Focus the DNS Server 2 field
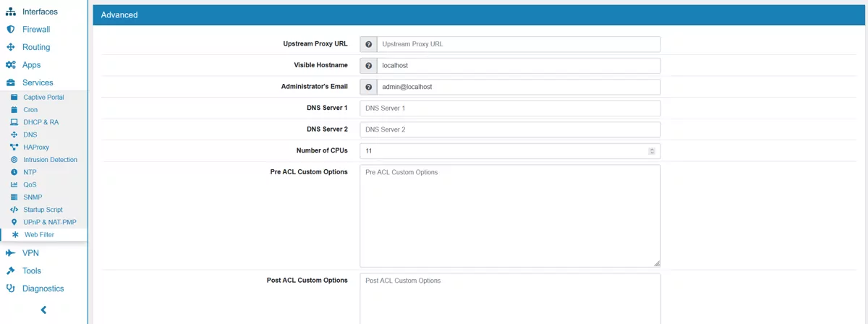The image size is (868, 324). (510, 129)
